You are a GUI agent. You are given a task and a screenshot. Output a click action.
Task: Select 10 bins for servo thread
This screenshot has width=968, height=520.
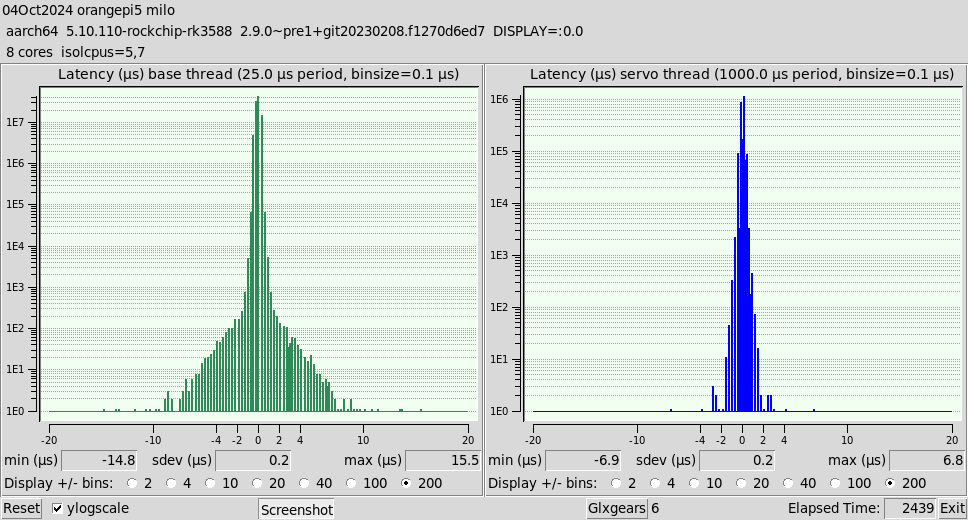click(x=695, y=483)
